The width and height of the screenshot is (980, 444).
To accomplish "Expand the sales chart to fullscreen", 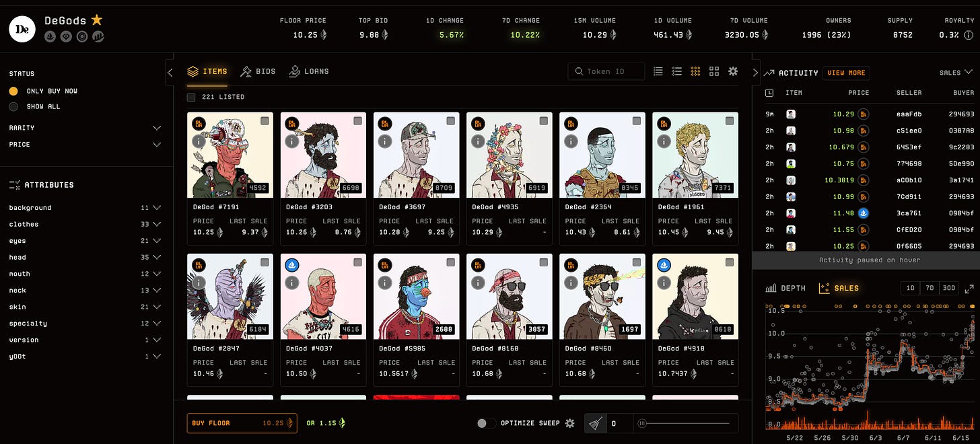I will [x=969, y=289].
